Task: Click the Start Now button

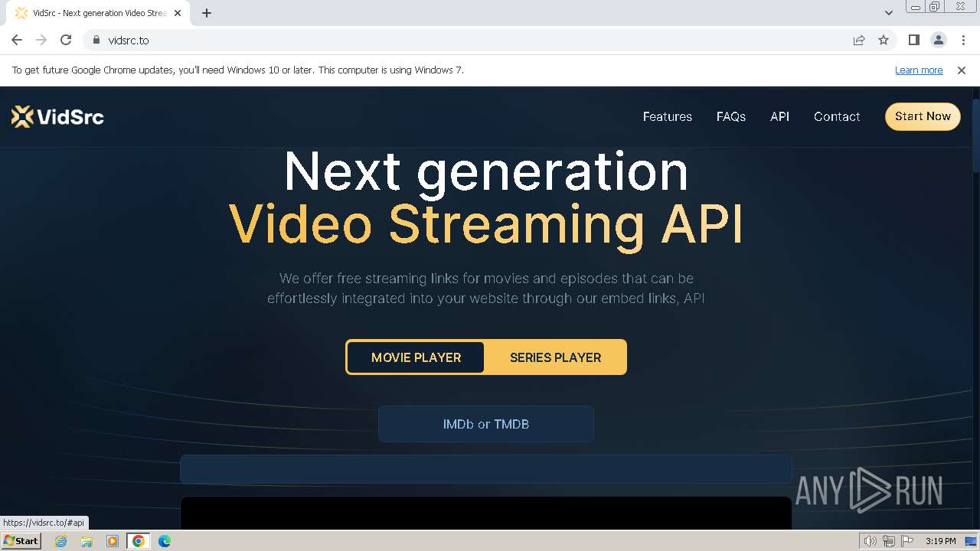Action: pos(923,116)
